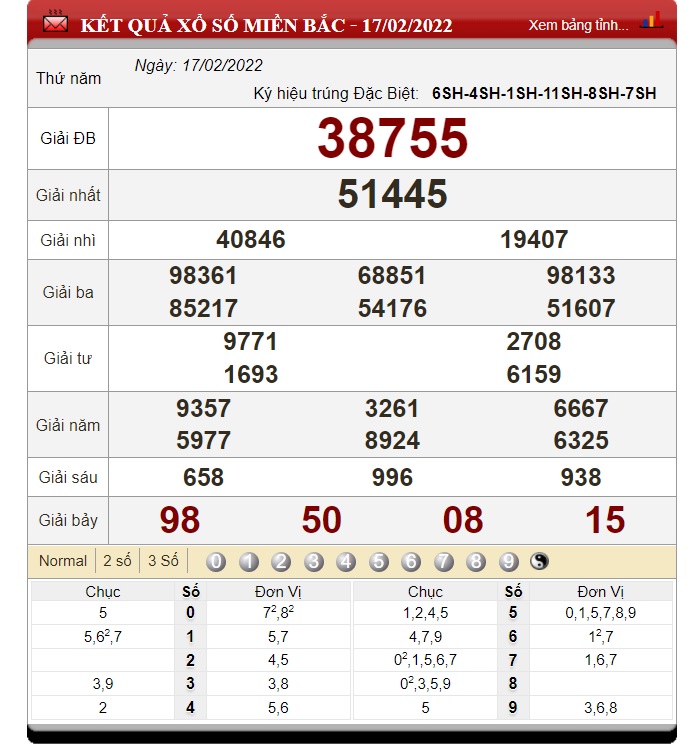Click fourth prize number 1693
The height and width of the screenshot is (754, 700).
pyautogui.click(x=251, y=375)
